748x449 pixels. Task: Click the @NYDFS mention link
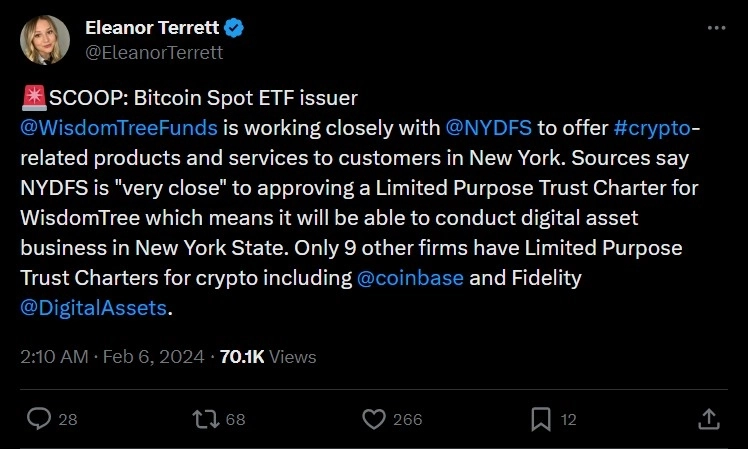pyautogui.click(x=490, y=127)
